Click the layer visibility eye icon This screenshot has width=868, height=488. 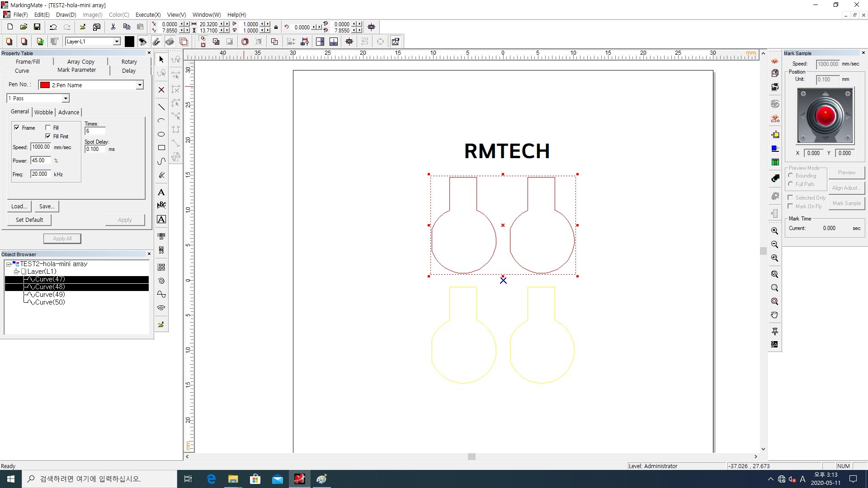(143, 42)
